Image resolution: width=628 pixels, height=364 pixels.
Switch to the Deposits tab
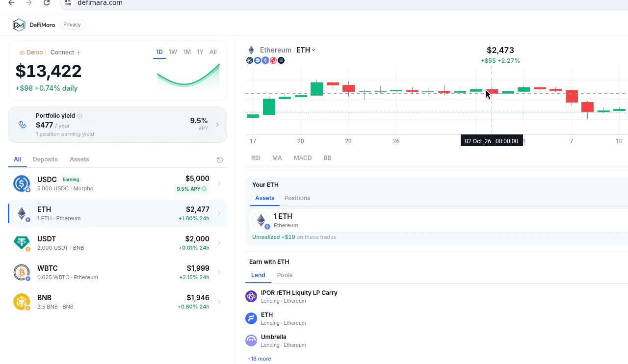pos(45,159)
